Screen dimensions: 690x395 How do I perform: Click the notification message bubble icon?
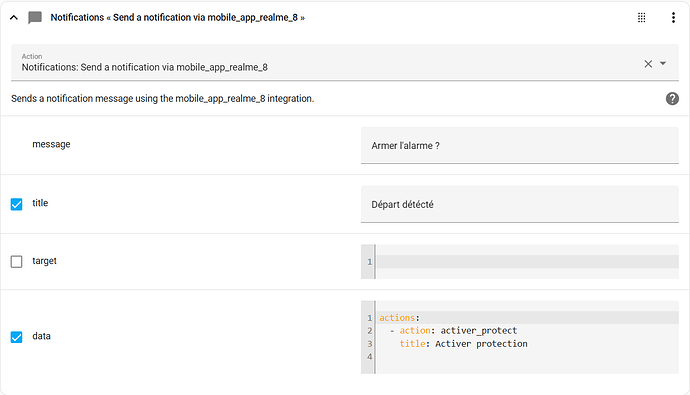tap(35, 18)
